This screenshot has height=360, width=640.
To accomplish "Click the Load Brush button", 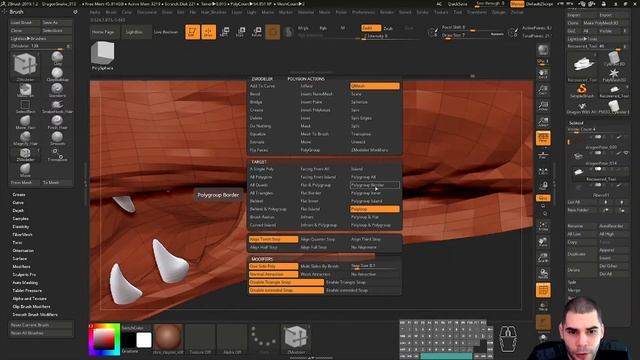I will coord(24,23).
